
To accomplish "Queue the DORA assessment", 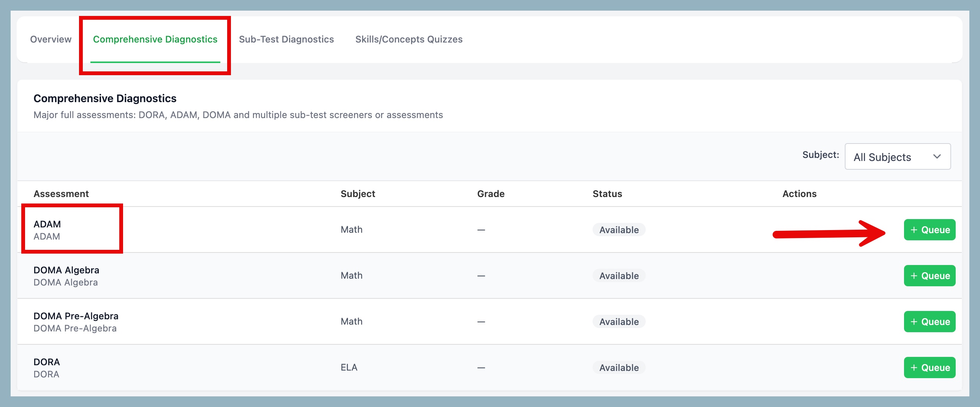I will click(929, 368).
